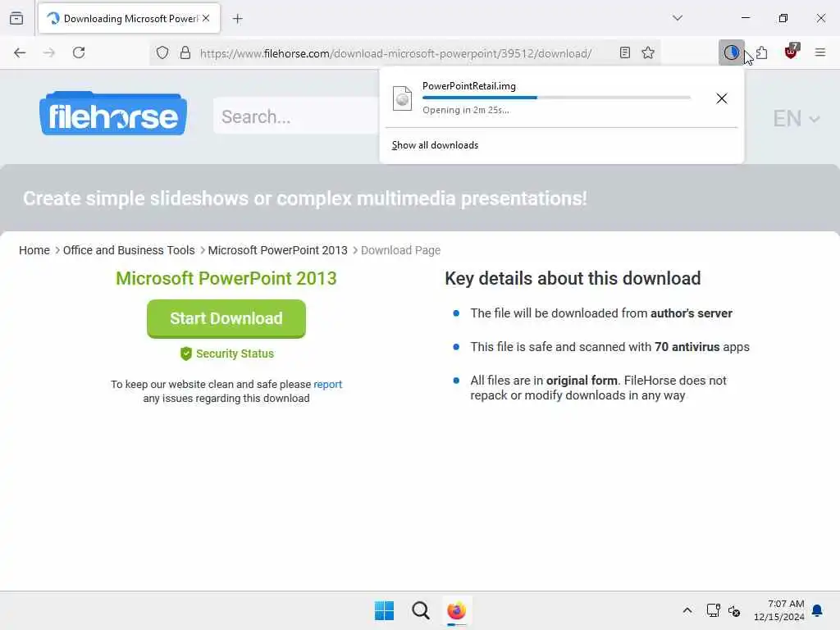Viewport: 840px width, 630px height.
Task: Open the extensions puzzle icon
Action: (762, 52)
